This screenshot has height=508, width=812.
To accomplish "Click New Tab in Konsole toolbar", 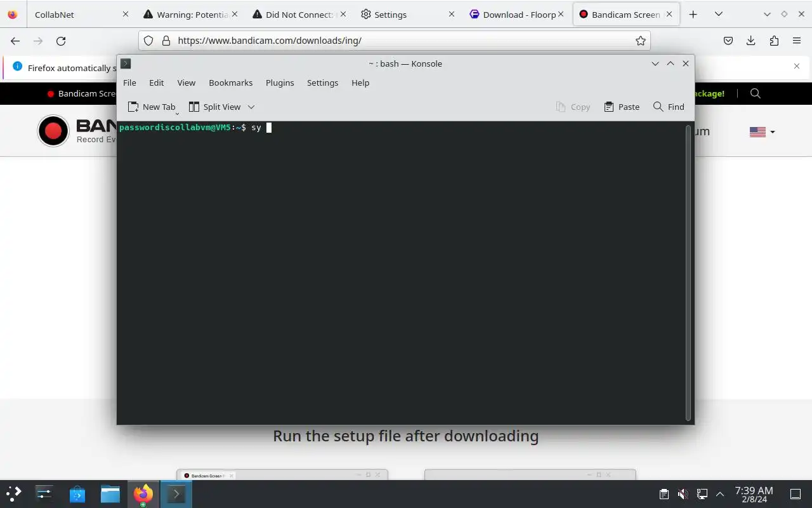I will [x=152, y=107].
